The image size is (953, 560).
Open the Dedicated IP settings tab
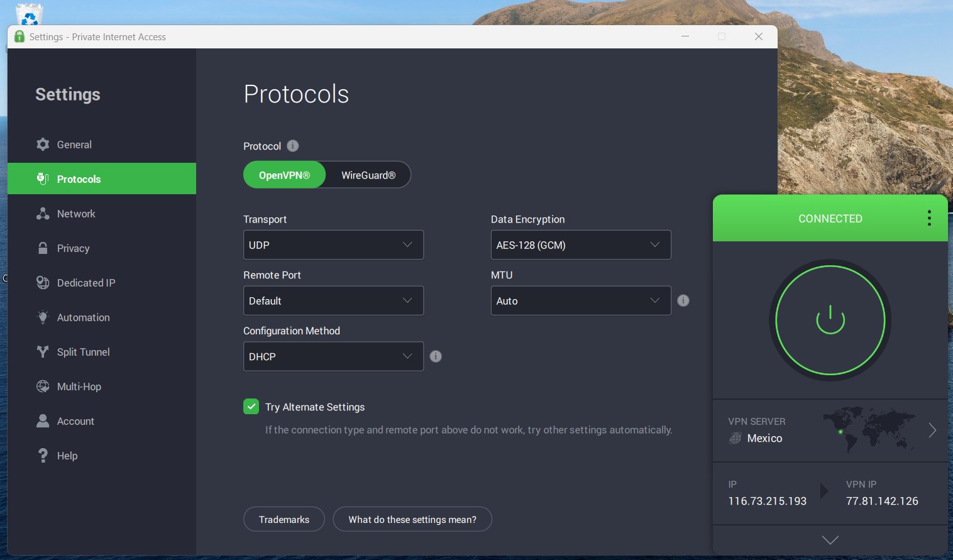point(86,283)
